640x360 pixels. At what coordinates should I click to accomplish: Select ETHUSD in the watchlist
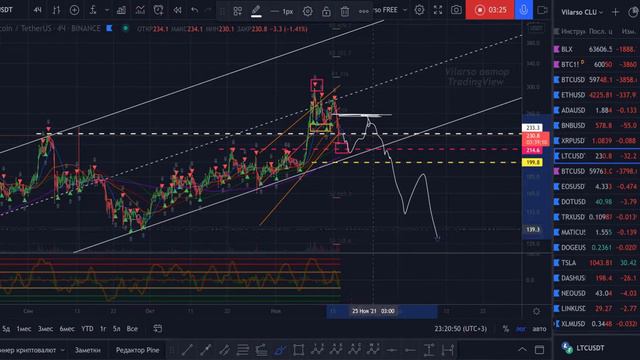[x=596, y=95]
